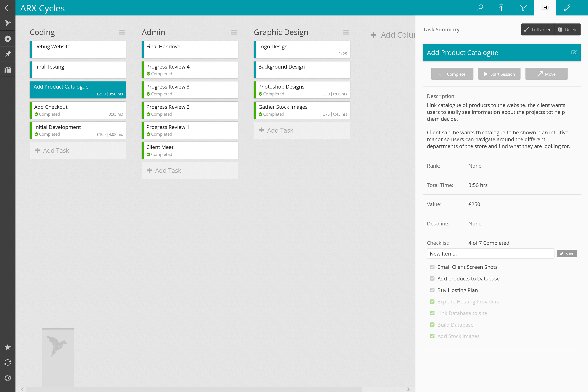The height and width of the screenshot is (392, 588).
Task: Open the Coding column menu
Action: click(x=122, y=32)
